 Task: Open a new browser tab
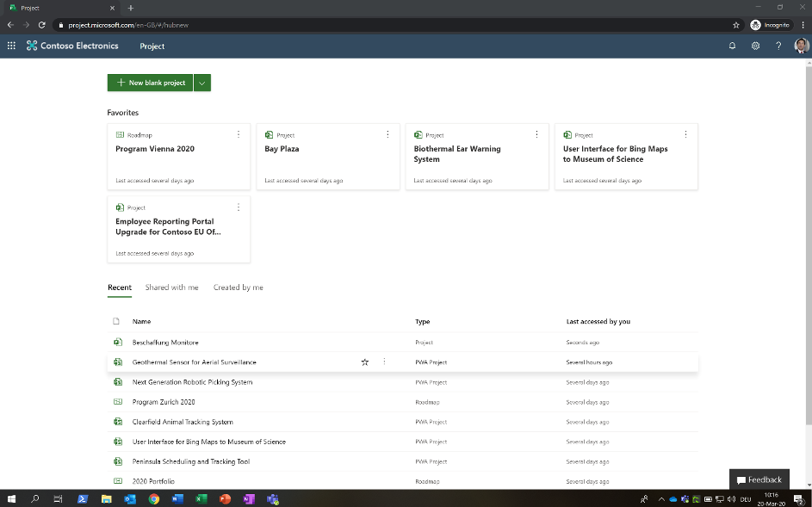pyautogui.click(x=131, y=8)
